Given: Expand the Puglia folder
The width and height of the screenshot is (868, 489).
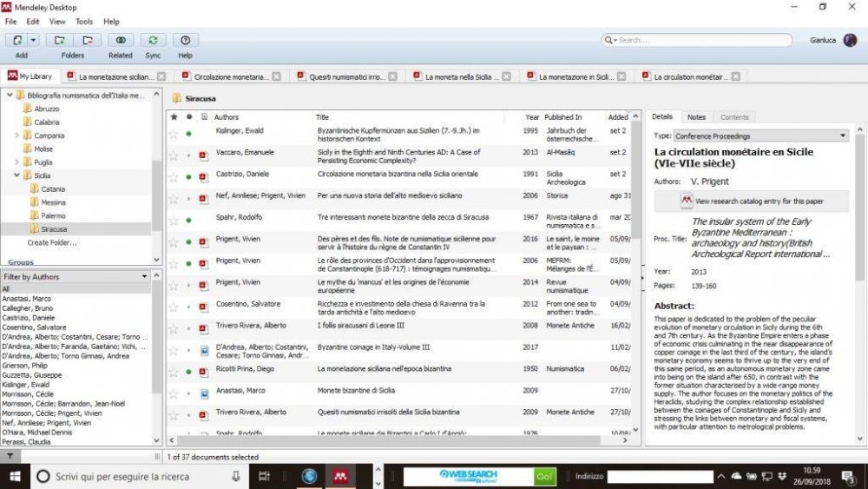Looking at the screenshot, I should pos(16,162).
